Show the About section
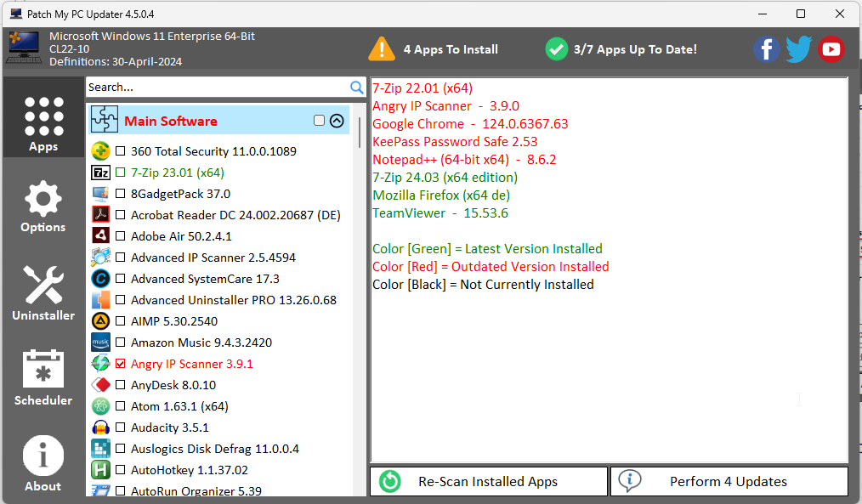 [x=43, y=464]
